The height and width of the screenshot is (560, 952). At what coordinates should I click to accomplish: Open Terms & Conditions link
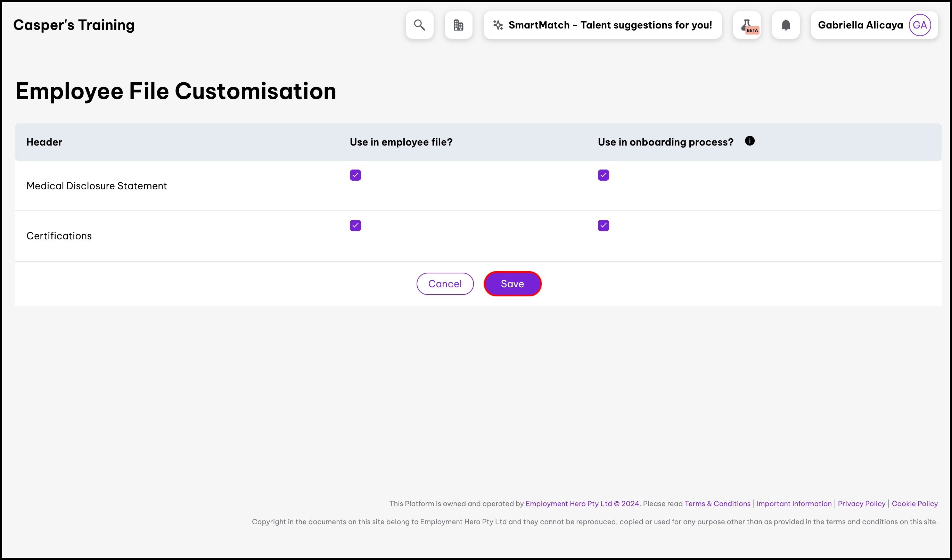[x=717, y=503]
